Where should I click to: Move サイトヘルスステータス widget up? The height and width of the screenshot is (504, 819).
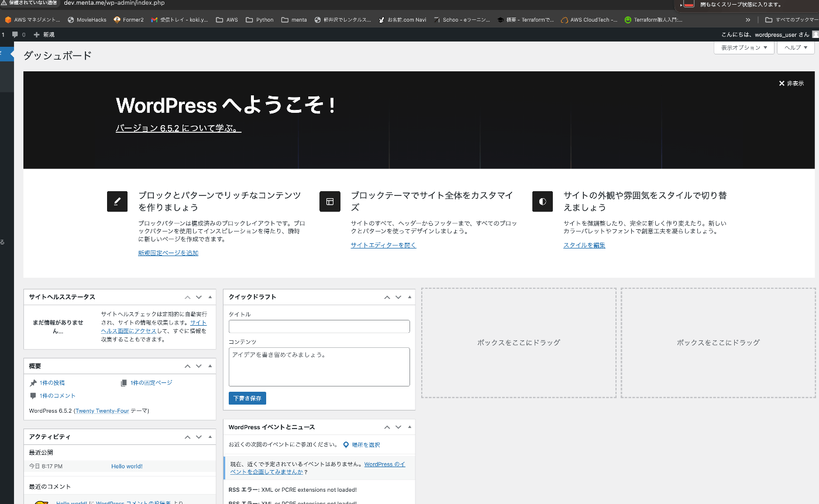tap(187, 297)
